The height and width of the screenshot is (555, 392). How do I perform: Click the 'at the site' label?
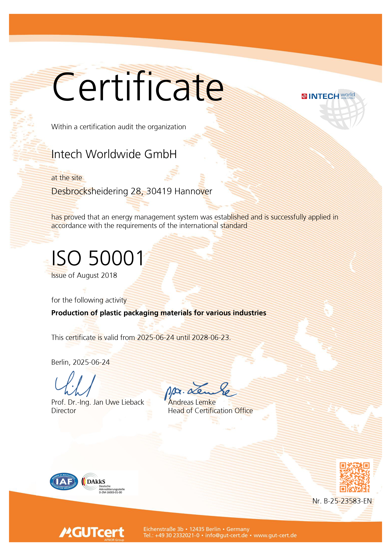[x=67, y=178]
